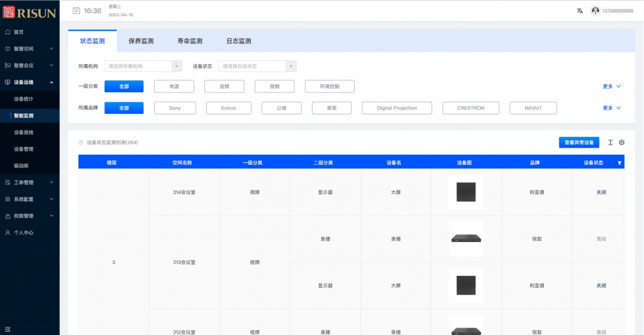
Task: Switch to the 保养监测 tab
Action: 141,41
